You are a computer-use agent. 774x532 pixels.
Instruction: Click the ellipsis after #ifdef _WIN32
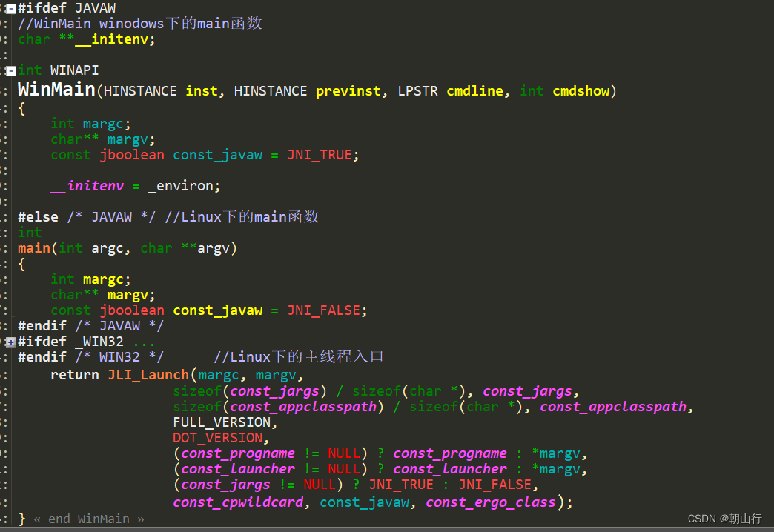[144, 344]
